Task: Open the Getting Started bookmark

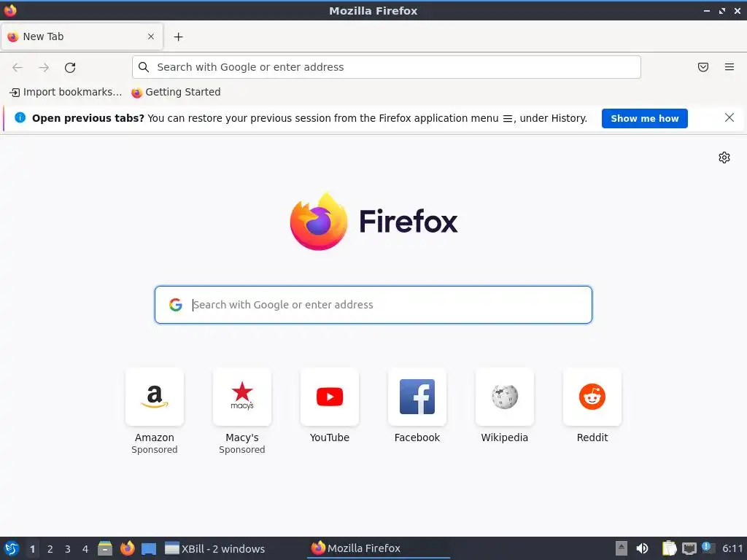Action: (176, 92)
